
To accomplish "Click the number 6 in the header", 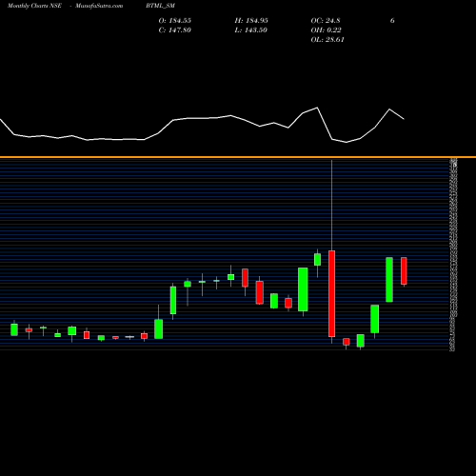I will point(392,21).
